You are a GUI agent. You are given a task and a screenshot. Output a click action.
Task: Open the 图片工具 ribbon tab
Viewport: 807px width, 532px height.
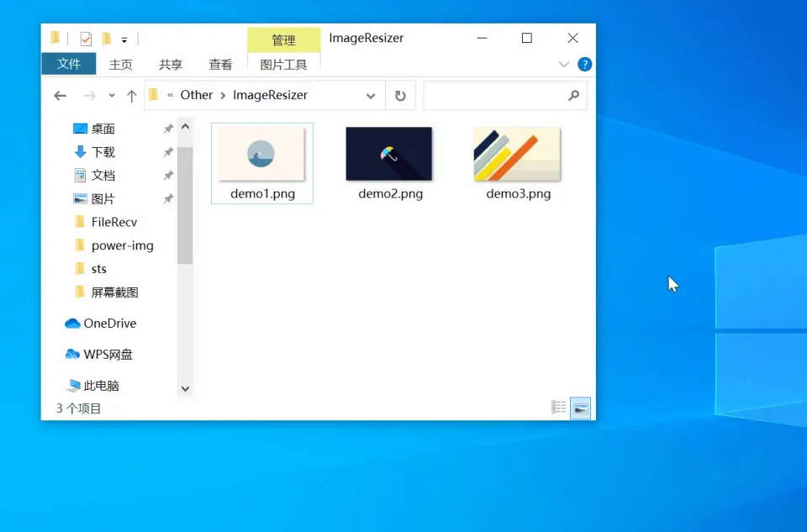tap(283, 65)
